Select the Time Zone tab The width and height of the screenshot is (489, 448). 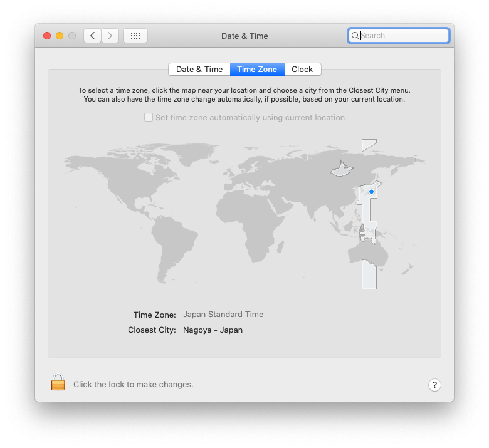257,69
